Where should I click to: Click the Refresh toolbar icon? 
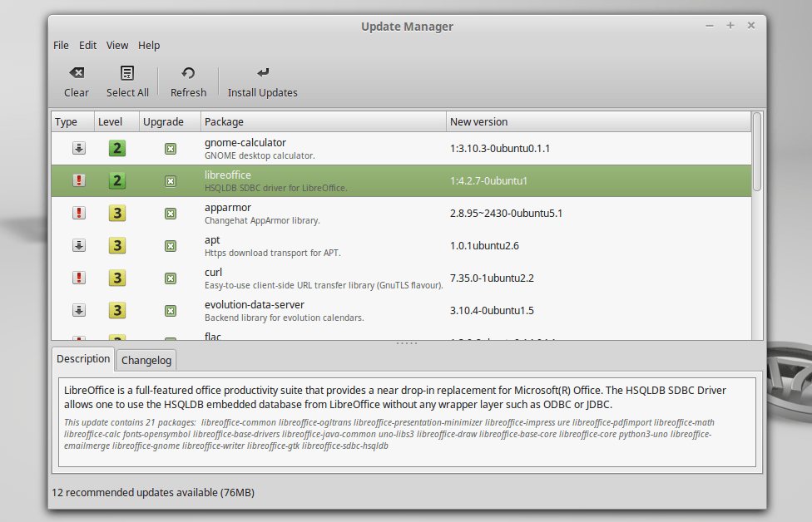click(x=187, y=72)
